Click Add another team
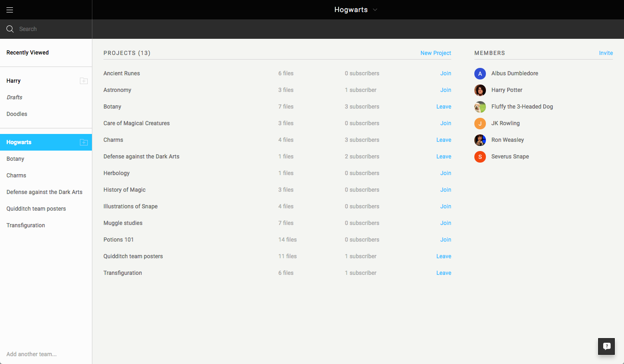Image resolution: width=624 pixels, height=364 pixels. point(31,354)
